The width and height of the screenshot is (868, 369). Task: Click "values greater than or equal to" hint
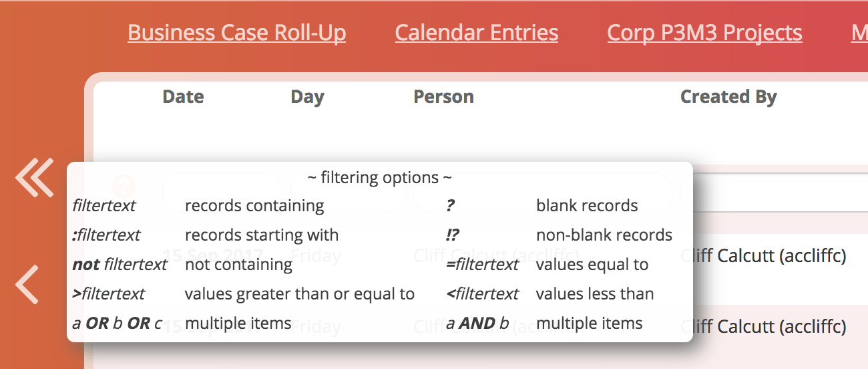[x=299, y=294]
